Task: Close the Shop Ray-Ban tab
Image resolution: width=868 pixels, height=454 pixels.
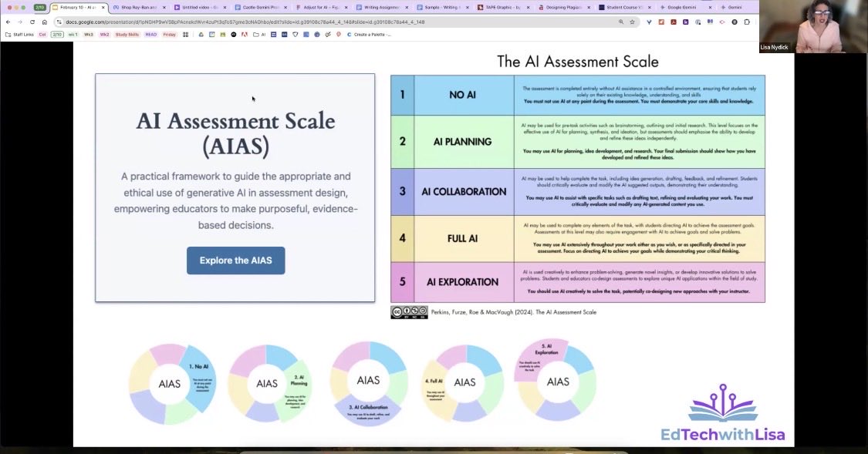Action: (x=164, y=7)
